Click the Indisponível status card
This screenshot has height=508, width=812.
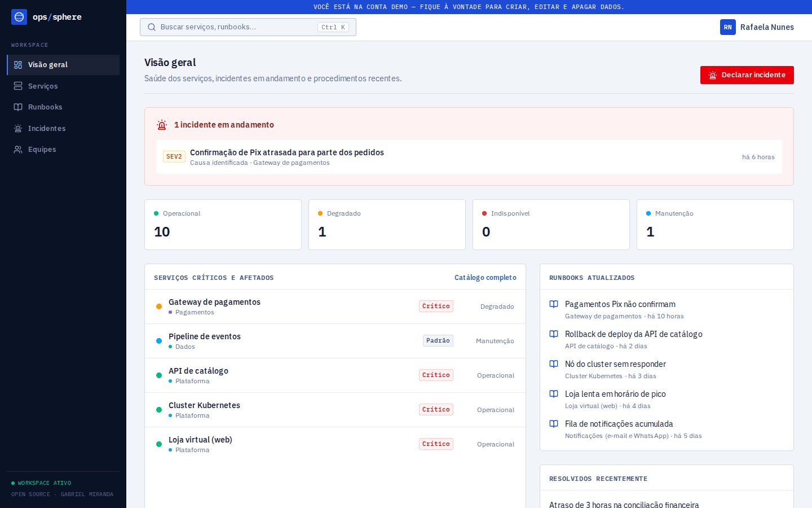[x=551, y=225]
